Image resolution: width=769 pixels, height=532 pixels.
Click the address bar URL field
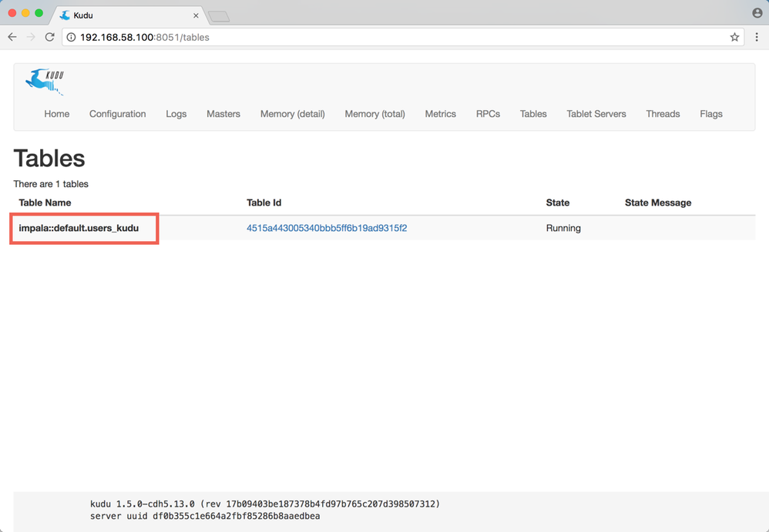click(402, 37)
